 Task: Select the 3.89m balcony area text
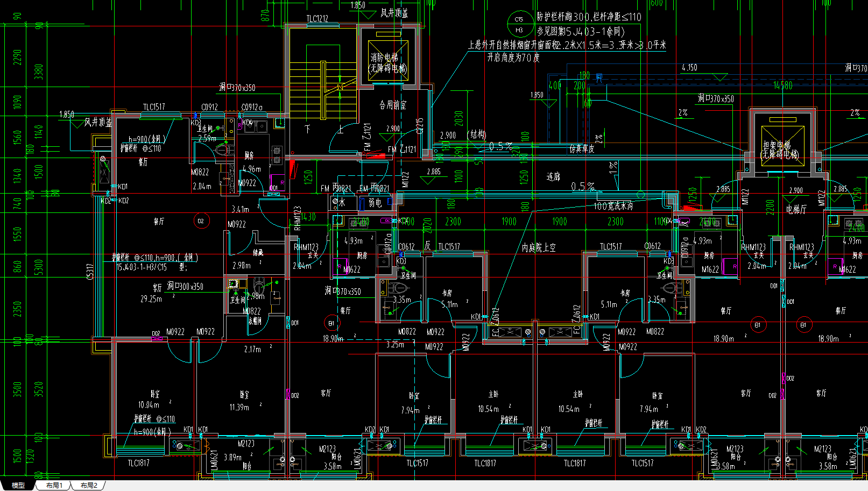coord(233,457)
